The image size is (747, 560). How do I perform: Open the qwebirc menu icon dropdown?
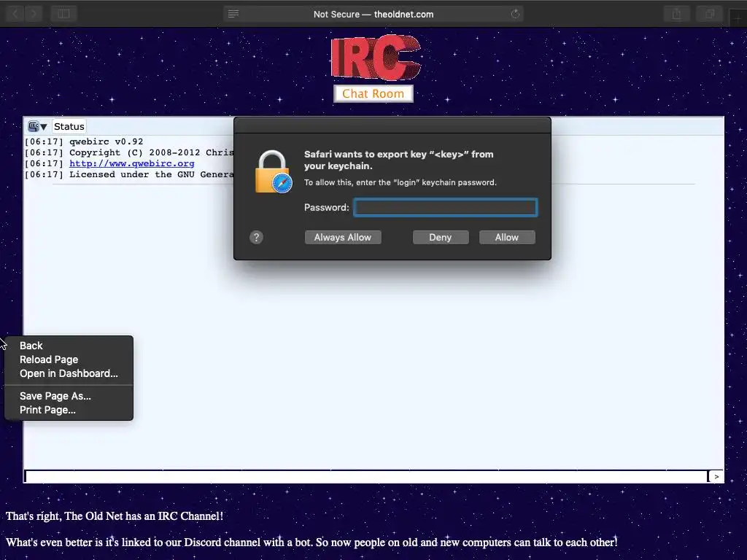(38, 126)
